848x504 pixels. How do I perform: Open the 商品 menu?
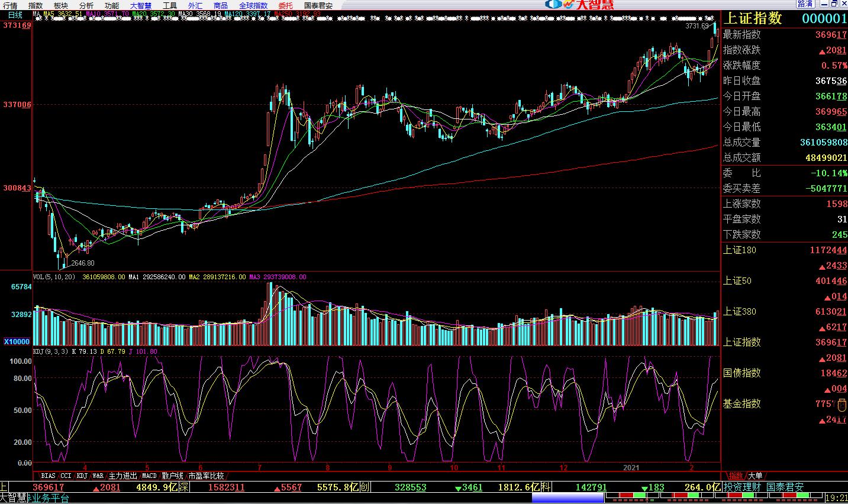click(221, 5)
